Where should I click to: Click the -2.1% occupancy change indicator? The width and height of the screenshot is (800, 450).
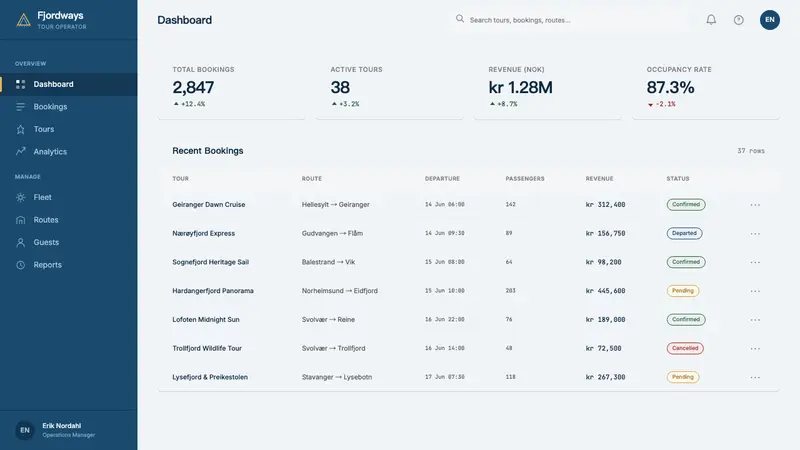pos(662,104)
